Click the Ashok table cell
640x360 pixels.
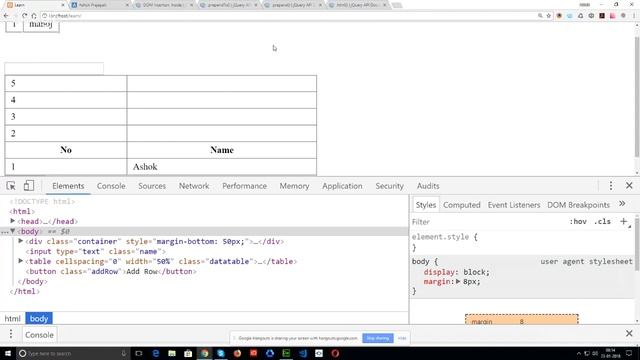coord(222,167)
